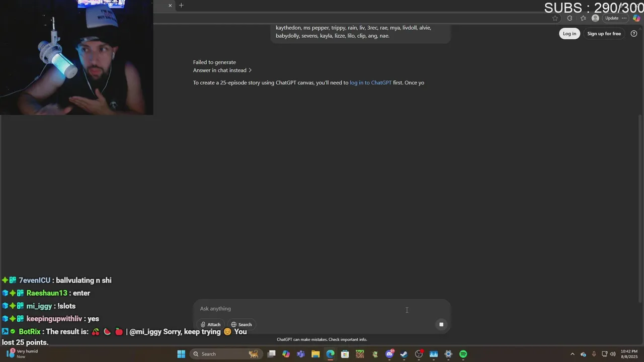Bookmark page with the star icon
The height and width of the screenshot is (362, 644).
point(555,18)
